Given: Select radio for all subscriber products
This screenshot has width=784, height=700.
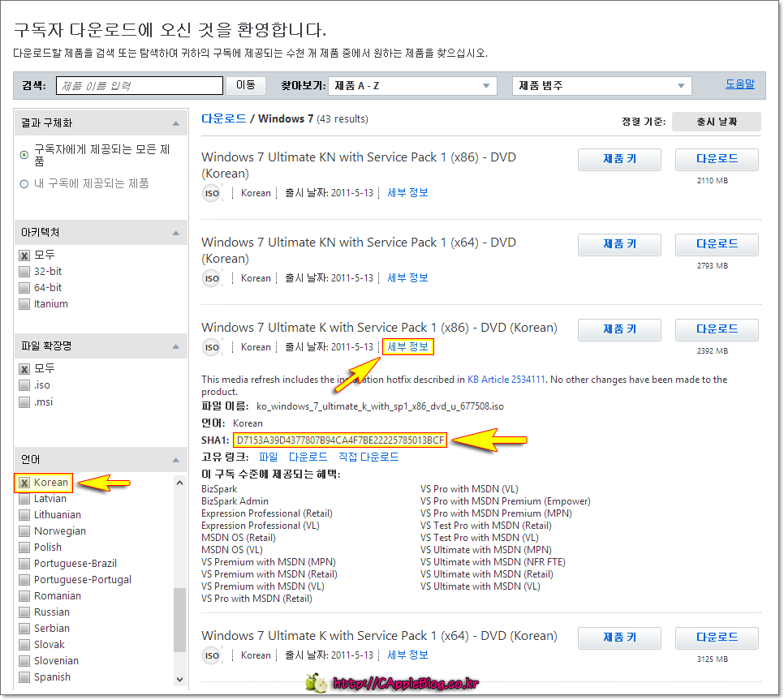Looking at the screenshot, I should coord(24,155).
